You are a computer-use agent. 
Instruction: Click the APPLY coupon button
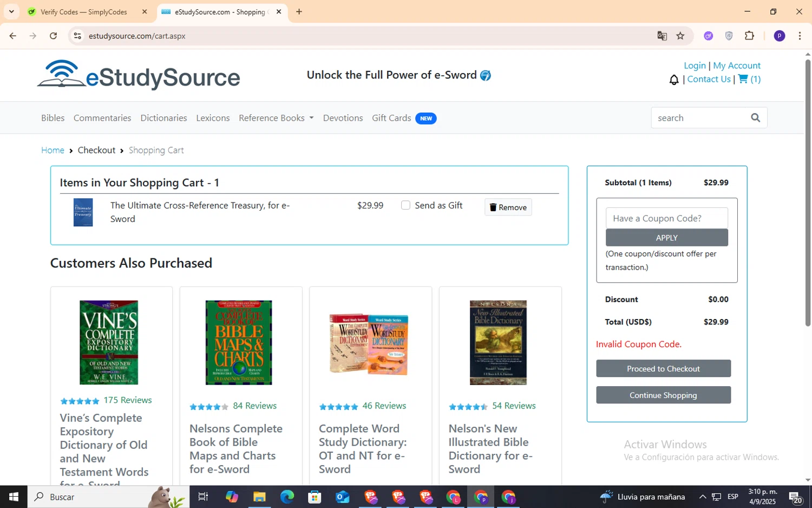pyautogui.click(x=666, y=237)
